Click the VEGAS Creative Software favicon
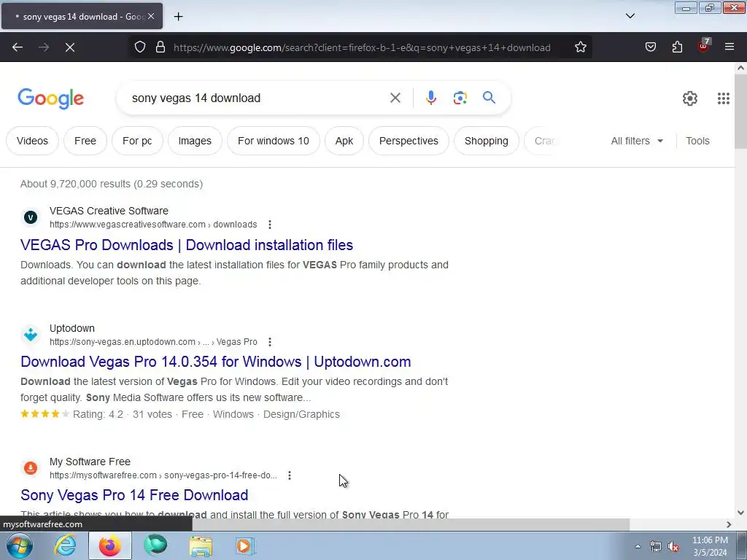Screen dimensions: 747x560 pos(31,217)
